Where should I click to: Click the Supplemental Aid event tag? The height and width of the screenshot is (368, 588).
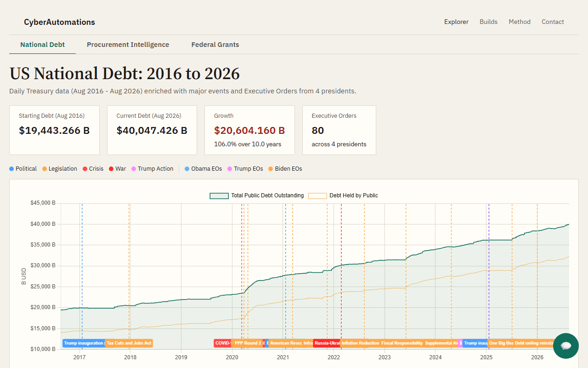[441, 343]
